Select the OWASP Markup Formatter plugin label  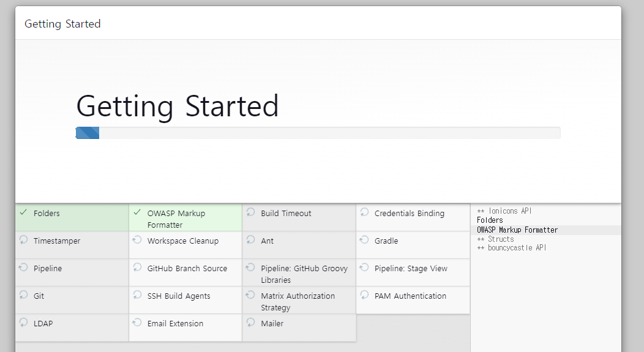[x=176, y=219]
